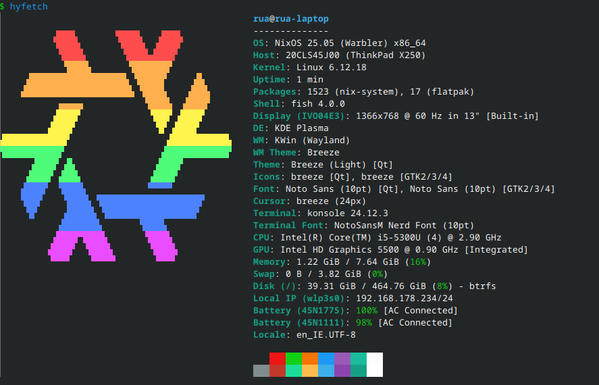Select the bright green swatch in upper palette row
Viewport: 599px width, 385px height.
coord(293,359)
